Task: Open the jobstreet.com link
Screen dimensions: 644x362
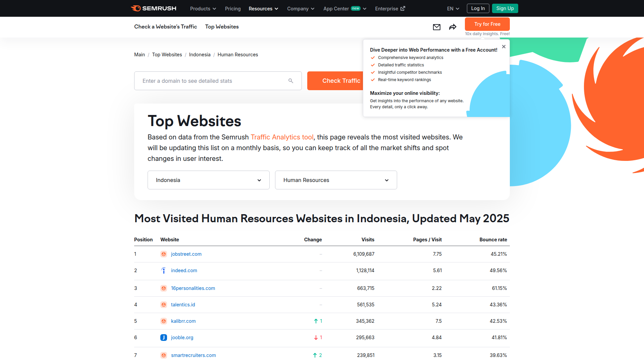Action: [186, 254]
